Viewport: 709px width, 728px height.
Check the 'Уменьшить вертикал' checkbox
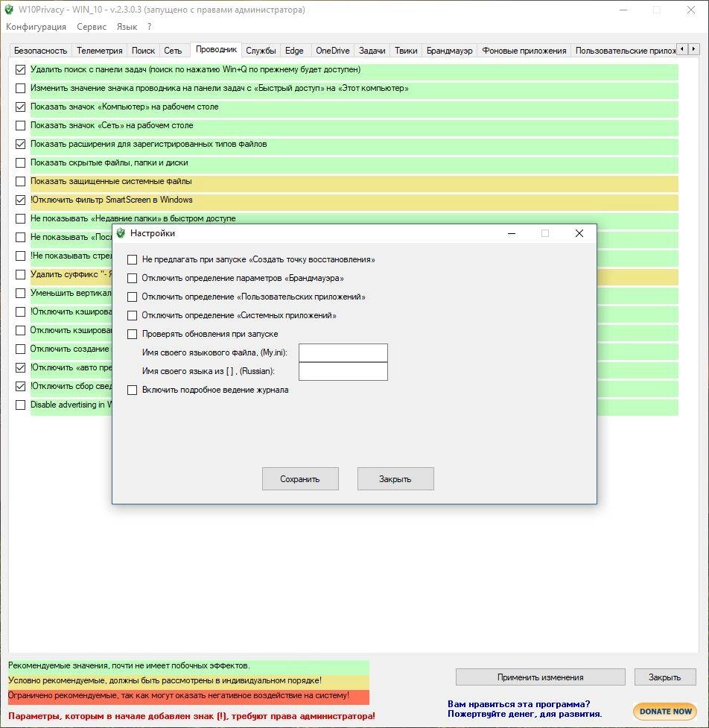coord(20,293)
